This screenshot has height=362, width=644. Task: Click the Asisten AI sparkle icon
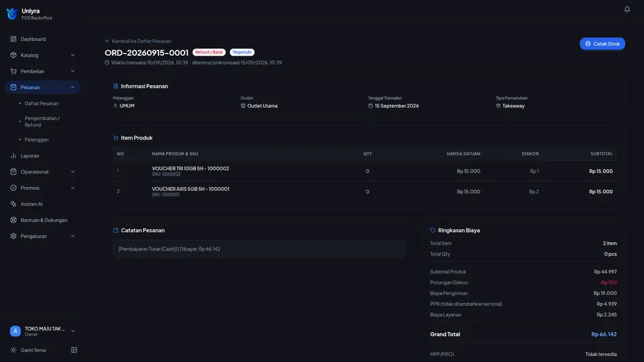[13, 204]
